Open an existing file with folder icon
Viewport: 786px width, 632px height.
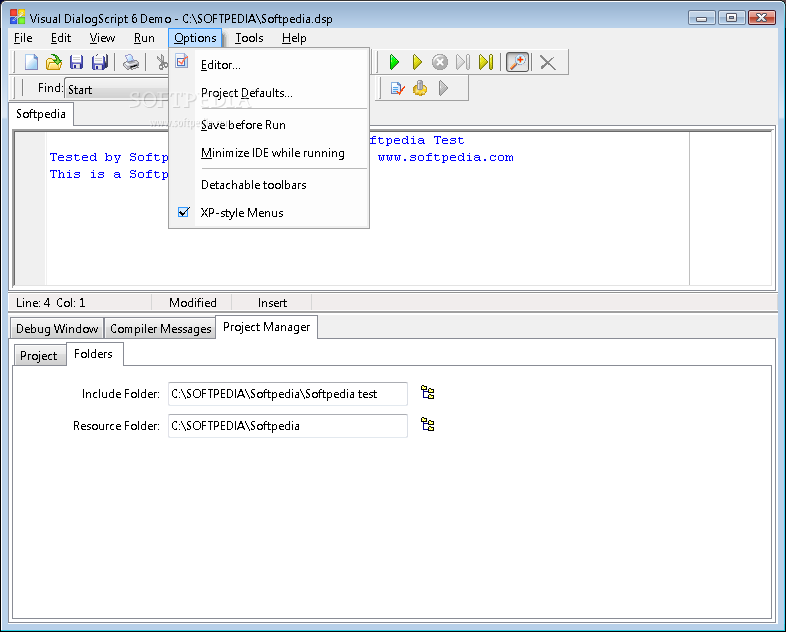coord(54,62)
